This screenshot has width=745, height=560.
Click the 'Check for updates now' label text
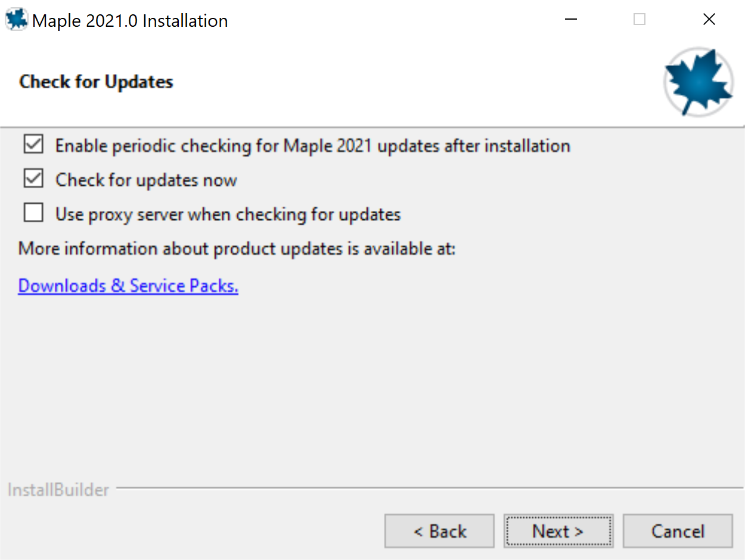[146, 180]
